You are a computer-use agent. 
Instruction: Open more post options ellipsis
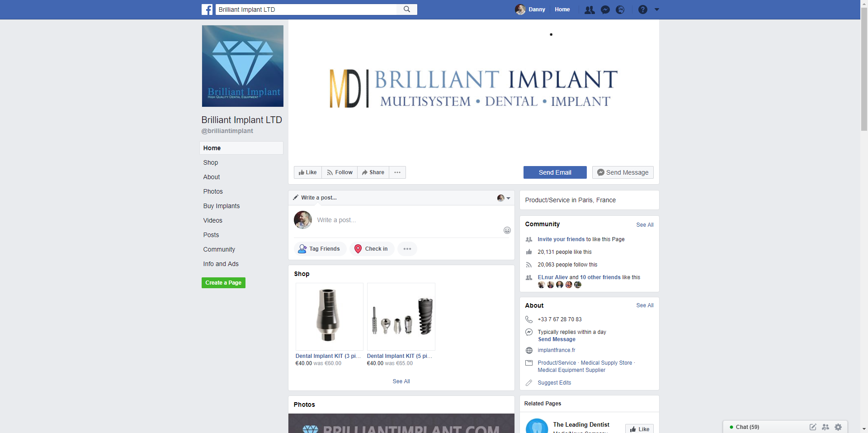coord(407,249)
